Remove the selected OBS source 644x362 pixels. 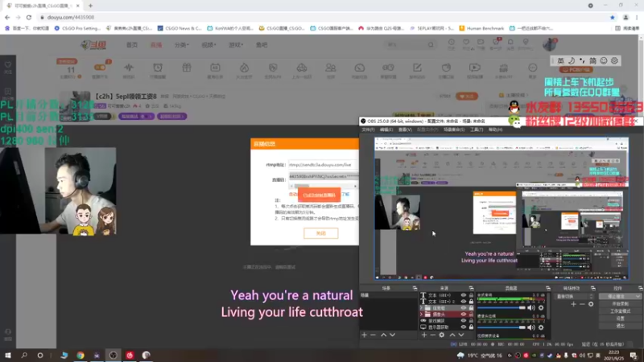(432, 335)
